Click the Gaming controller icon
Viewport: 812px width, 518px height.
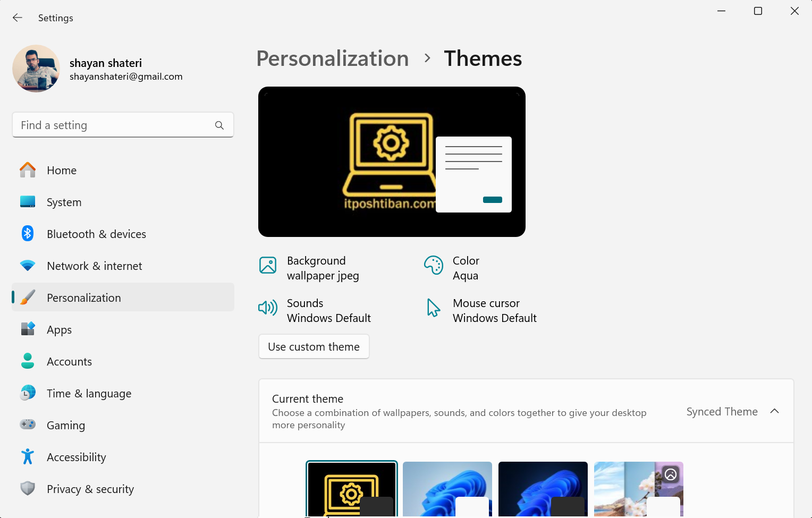(x=28, y=424)
